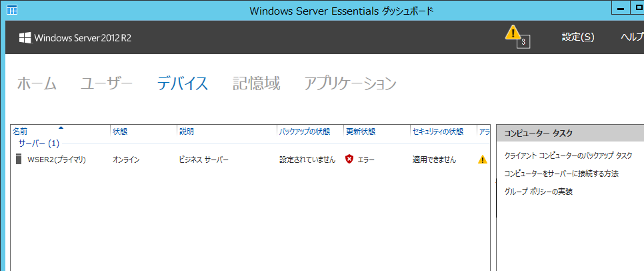This screenshot has height=271, width=644.
Task: Open the alert warning icon with count 3
Action: [517, 36]
